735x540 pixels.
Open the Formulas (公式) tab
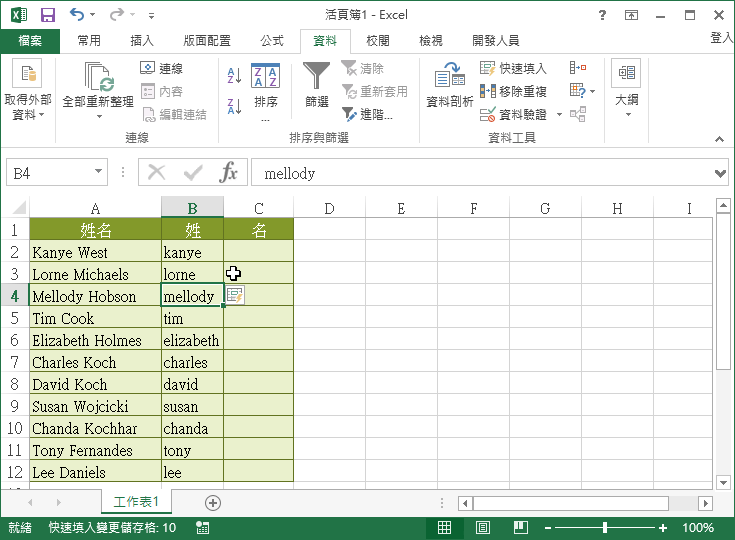pyautogui.click(x=272, y=41)
